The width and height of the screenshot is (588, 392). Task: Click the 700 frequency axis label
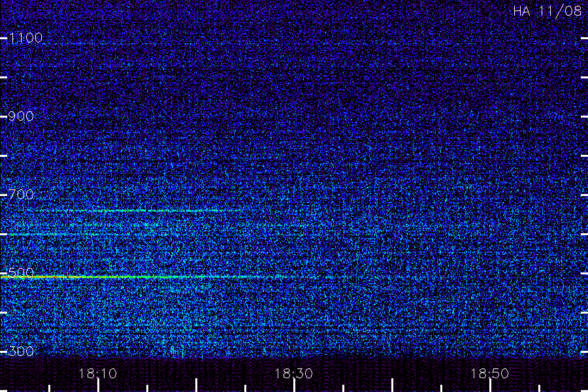pyautogui.click(x=21, y=195)
